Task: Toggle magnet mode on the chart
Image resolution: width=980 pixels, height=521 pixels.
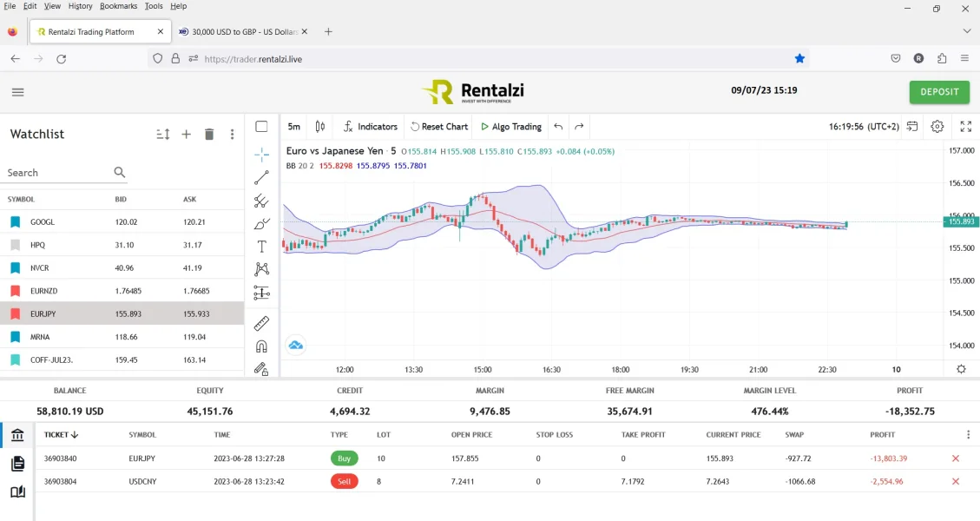Action: (261, 346)
